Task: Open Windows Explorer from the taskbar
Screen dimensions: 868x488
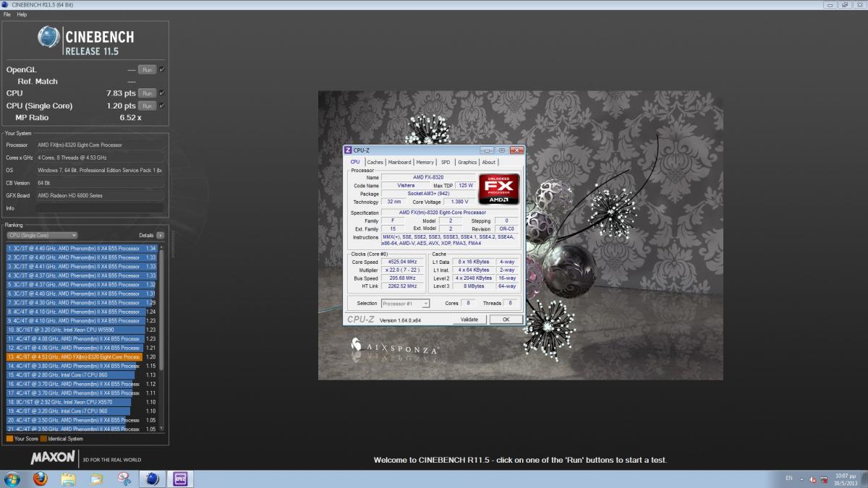Action: coord(68,479)
